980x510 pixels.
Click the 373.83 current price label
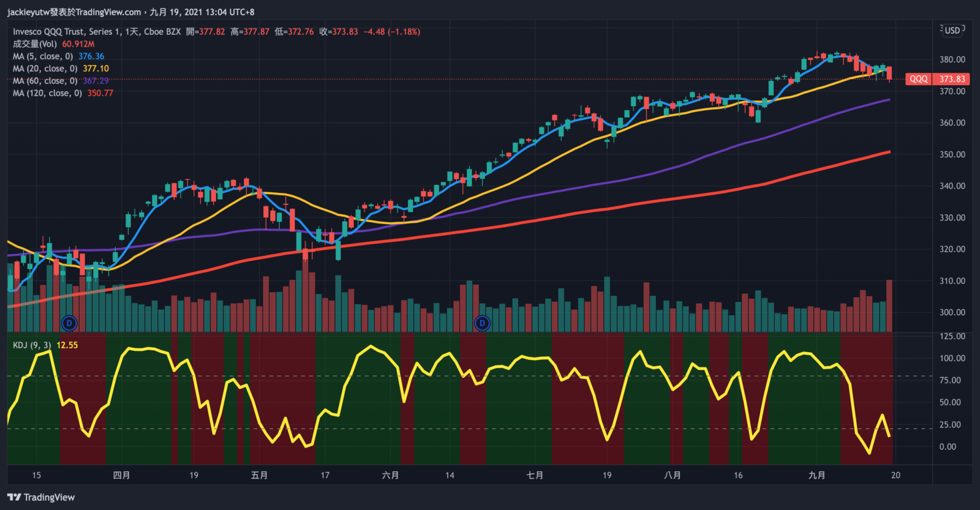[x=952, y=79]
